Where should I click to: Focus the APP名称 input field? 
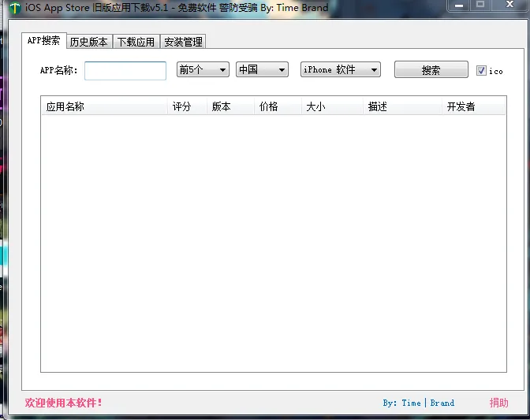click(125, 71)
